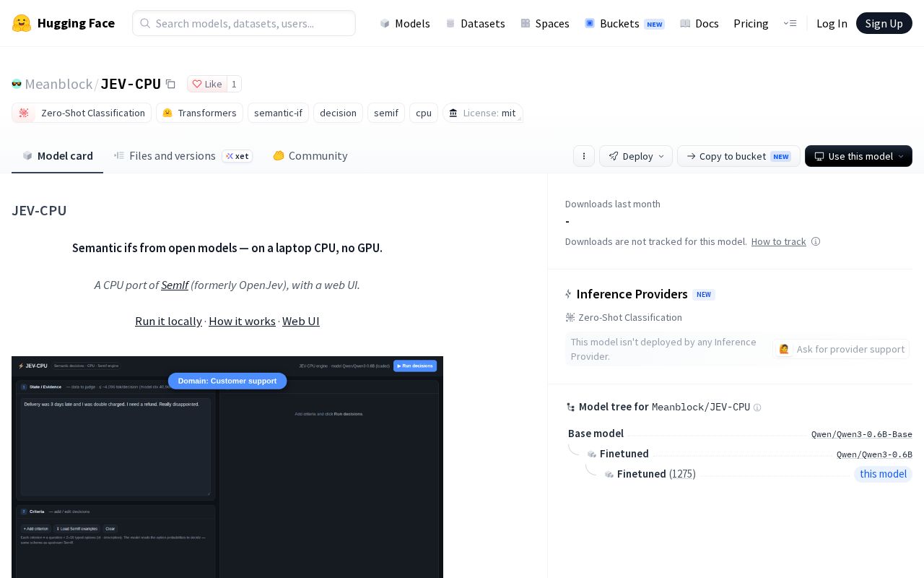Expand the Use this model dropdown

pos(858,156)
